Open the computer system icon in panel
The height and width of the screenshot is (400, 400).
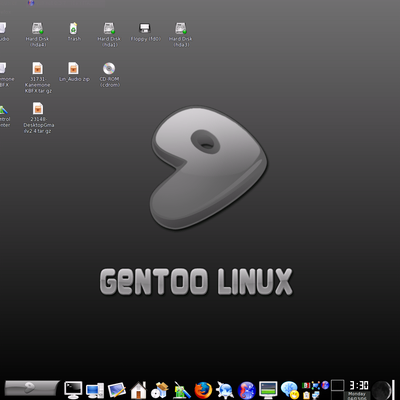(95, 390)
